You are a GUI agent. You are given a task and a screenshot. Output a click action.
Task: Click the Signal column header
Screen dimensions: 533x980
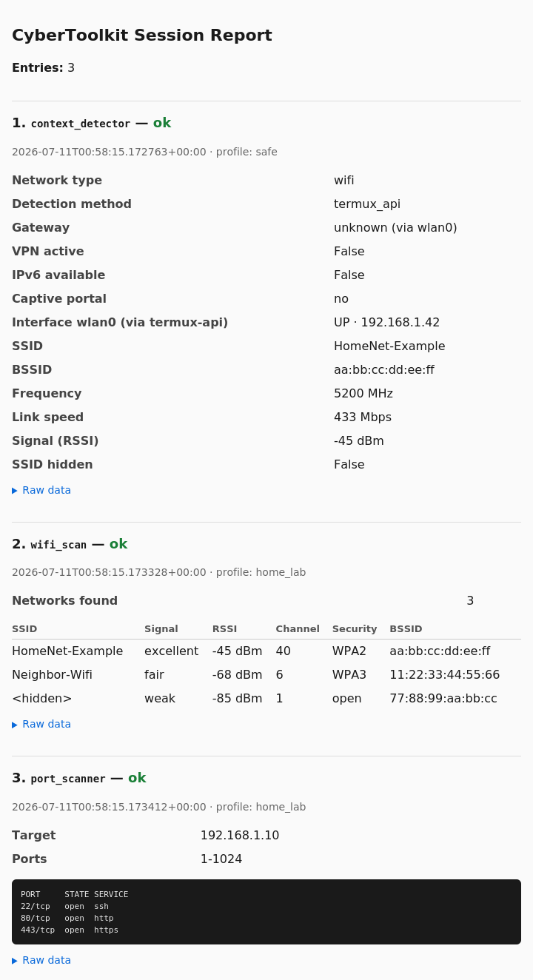click(x=161, y=628)
